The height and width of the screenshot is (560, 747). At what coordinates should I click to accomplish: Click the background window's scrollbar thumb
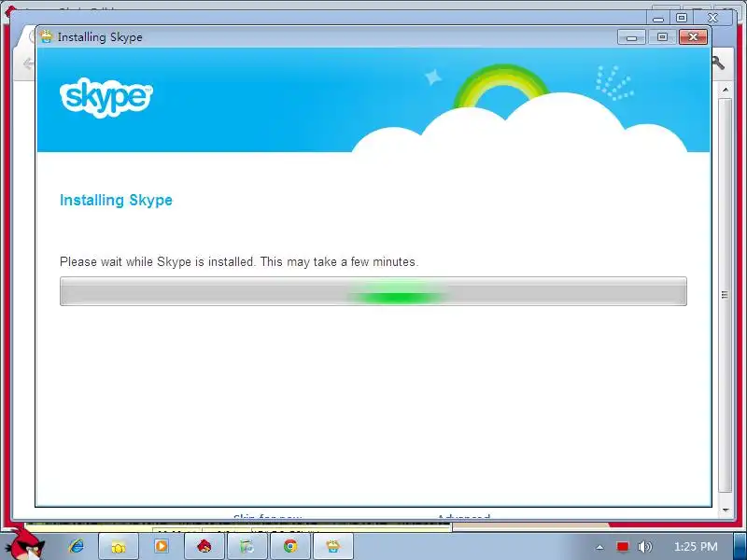[x=726, y=295]
